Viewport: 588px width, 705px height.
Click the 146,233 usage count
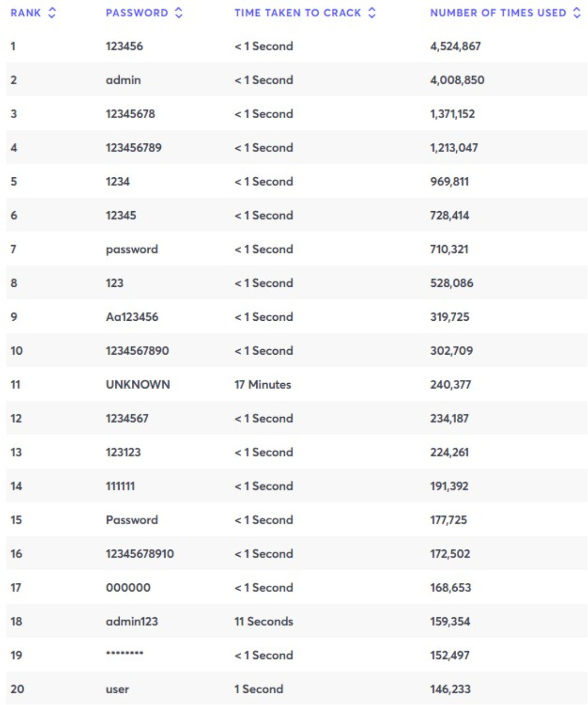(x=450, y=689)
